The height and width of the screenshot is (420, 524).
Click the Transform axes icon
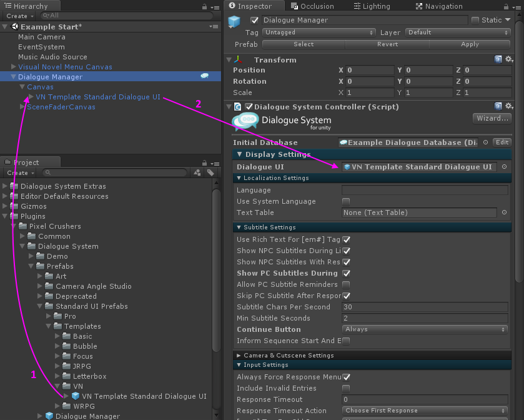click(238, 59)
